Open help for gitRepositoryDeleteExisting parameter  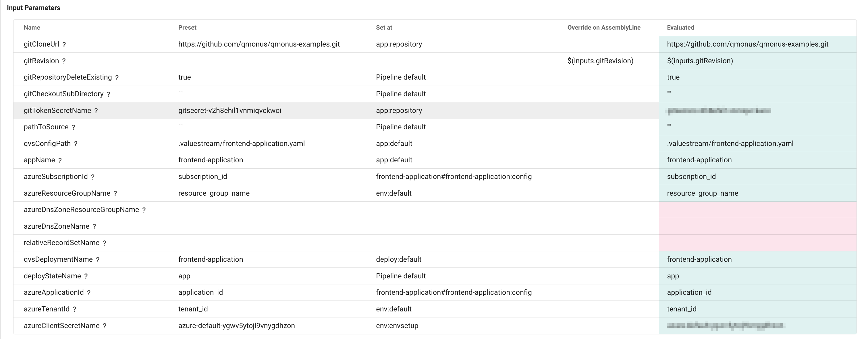tap(117, 78)
